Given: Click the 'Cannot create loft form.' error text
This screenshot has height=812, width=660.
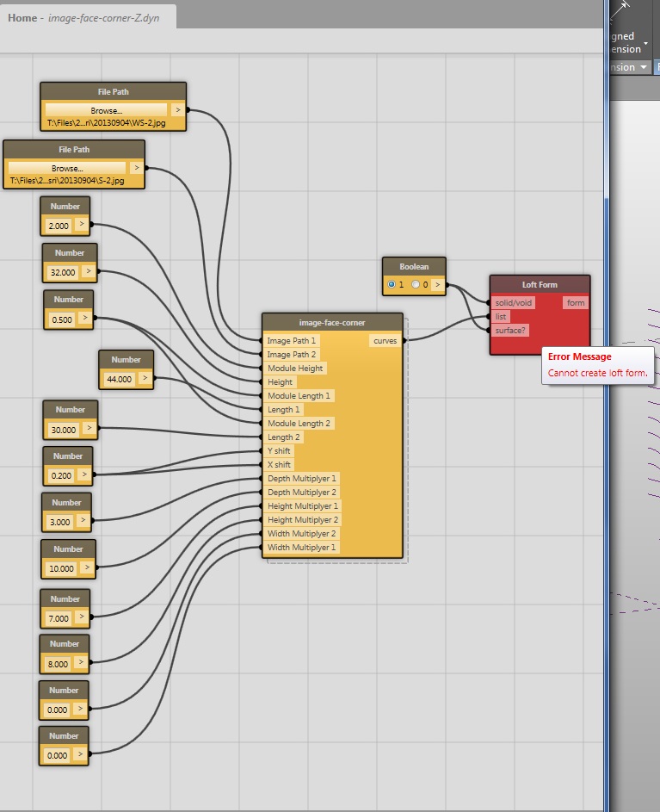Looking at the screenshot, I should [x=597, y=373].
